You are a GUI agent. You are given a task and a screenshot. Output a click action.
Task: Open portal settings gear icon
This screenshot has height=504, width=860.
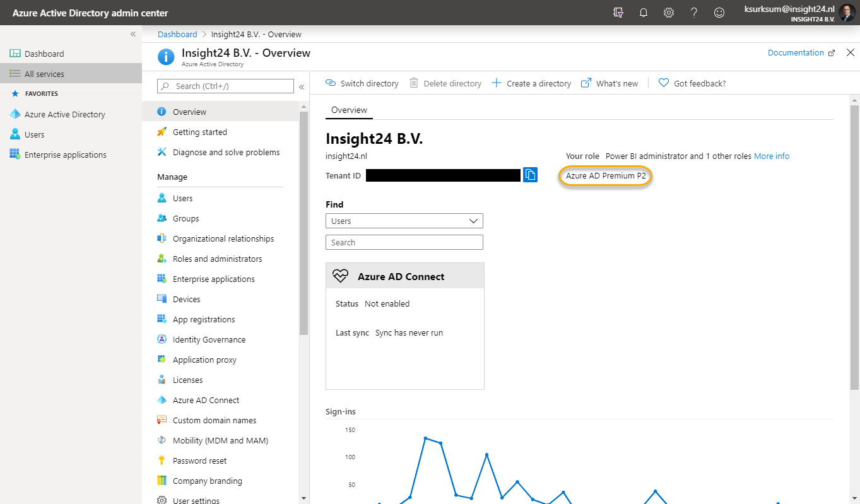669,13
